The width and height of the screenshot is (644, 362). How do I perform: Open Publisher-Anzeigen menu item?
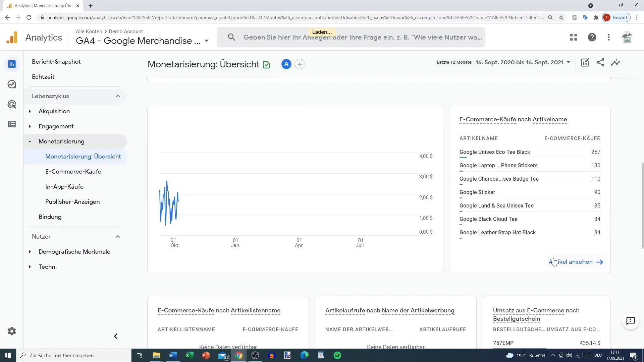coord(72,202)
